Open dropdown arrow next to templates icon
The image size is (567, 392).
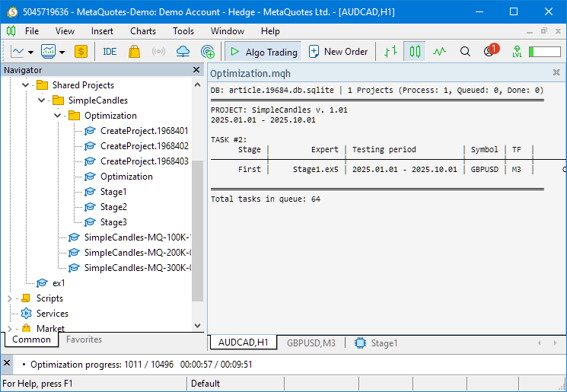coord(62,52)
